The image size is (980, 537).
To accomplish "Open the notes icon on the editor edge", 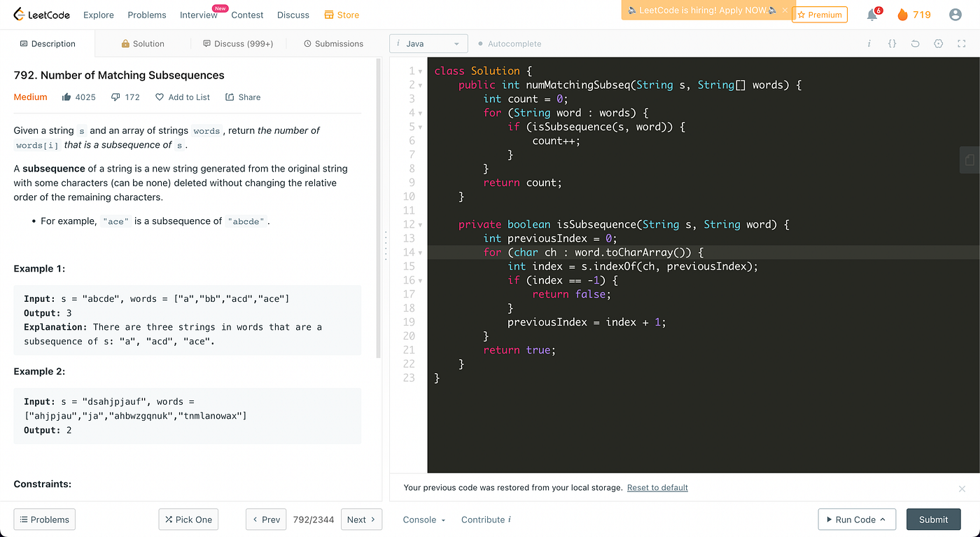I will [x=969, y=160].
